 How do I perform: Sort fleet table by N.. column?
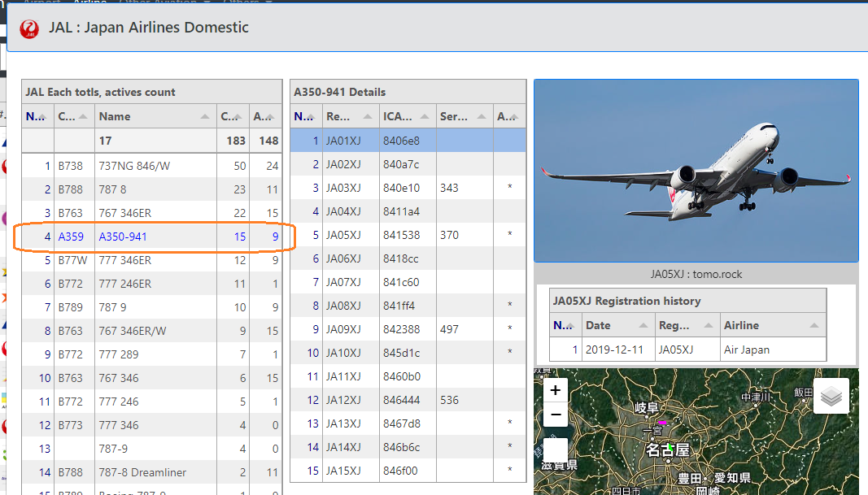point(37,116)
